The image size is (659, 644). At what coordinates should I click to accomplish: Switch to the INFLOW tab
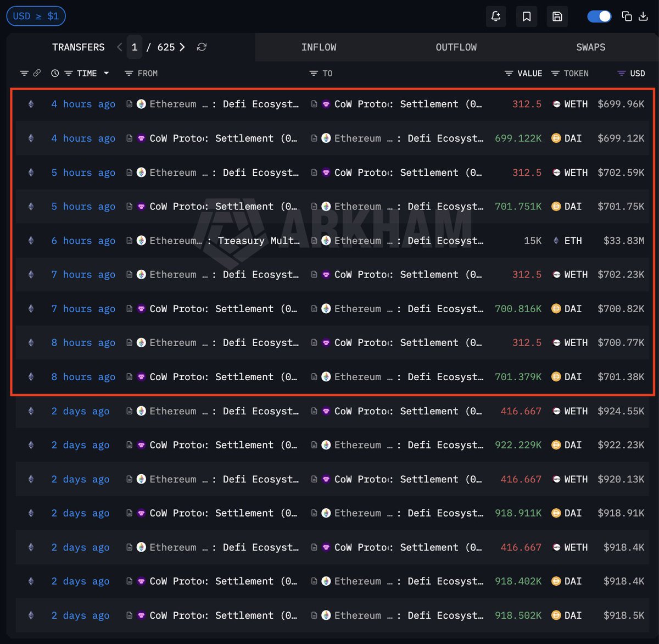coord(319,47)
